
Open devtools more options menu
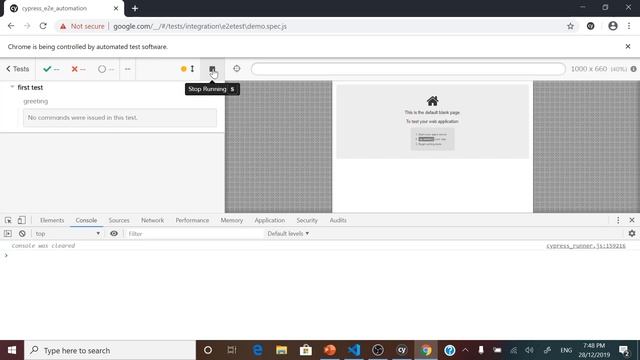point(618,220)
